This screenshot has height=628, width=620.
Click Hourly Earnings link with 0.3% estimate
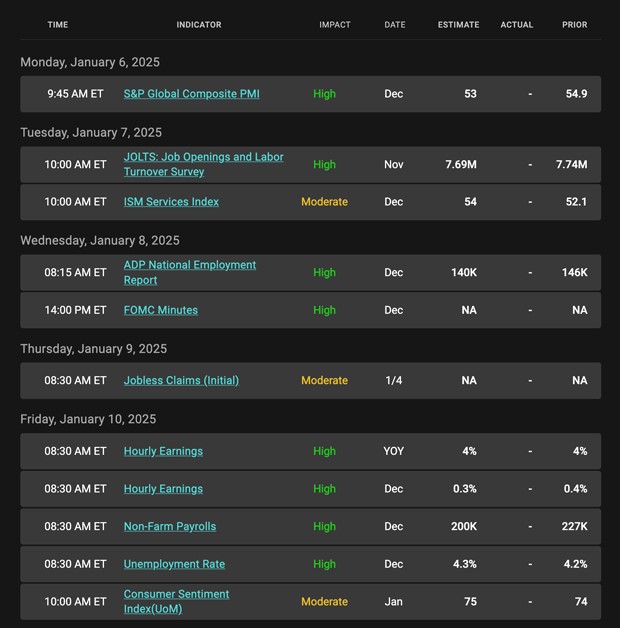(163, 489)
